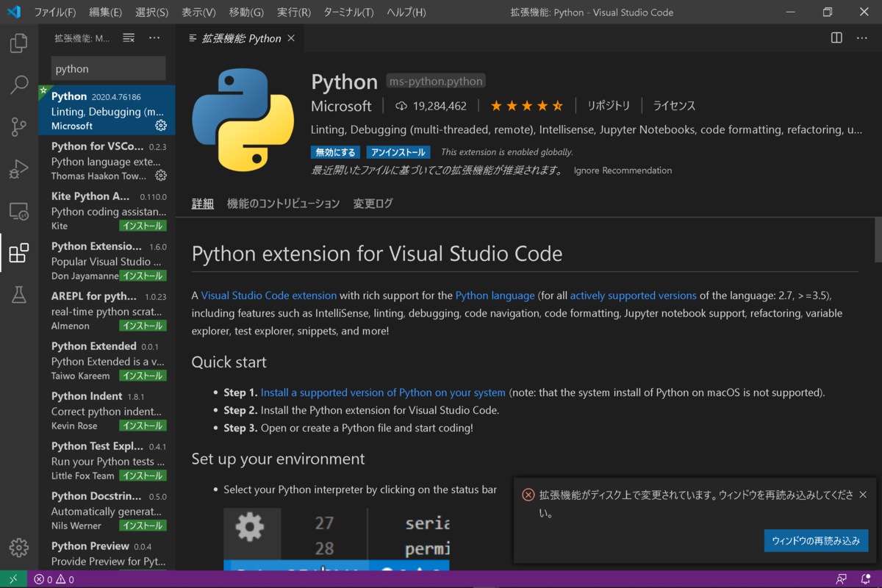Viewport: 882px width, 588px height.
Task: Install Python Extension Pack by Don Jayamanne
Action: (143, 276)
